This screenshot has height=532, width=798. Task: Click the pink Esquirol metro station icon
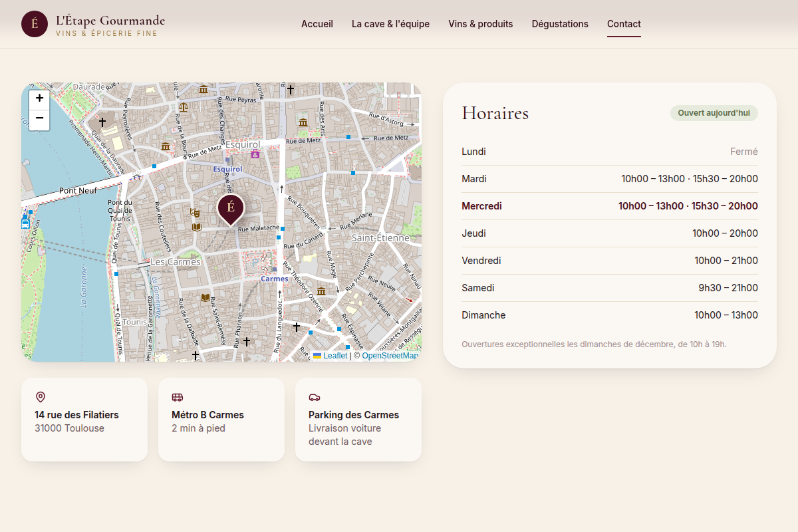255,154
